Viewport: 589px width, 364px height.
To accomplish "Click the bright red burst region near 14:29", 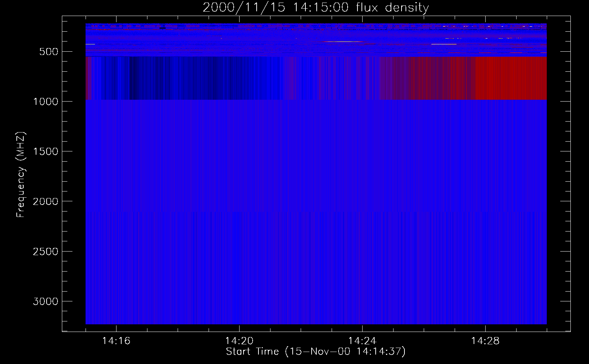I will (x=510, y=78).
